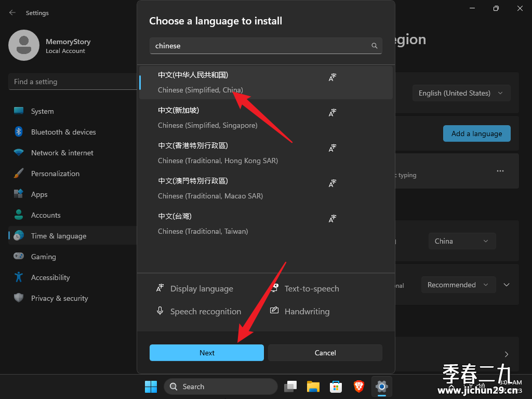Screen dimensions: 532x399
Task: Open the English (United States) display language dropdown
Action: (461, 93)
